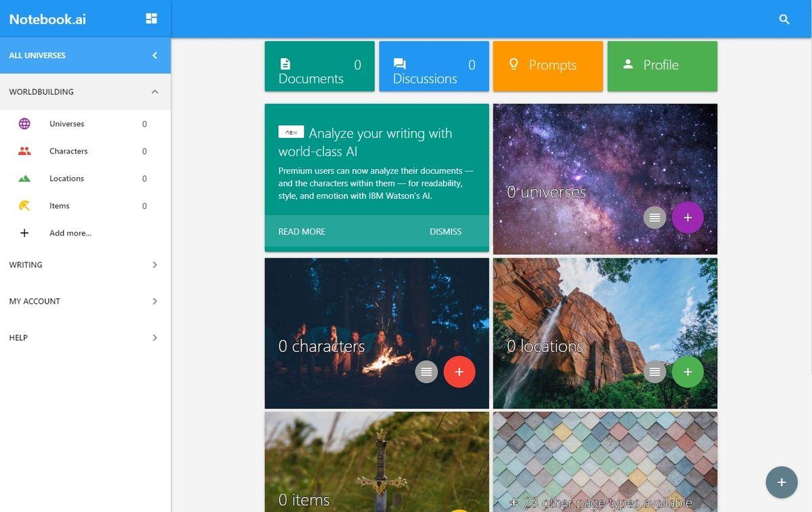Click the chat icon on Discussions tile
Viewport: 812px width, 512px height.
[x=399, y=64]
